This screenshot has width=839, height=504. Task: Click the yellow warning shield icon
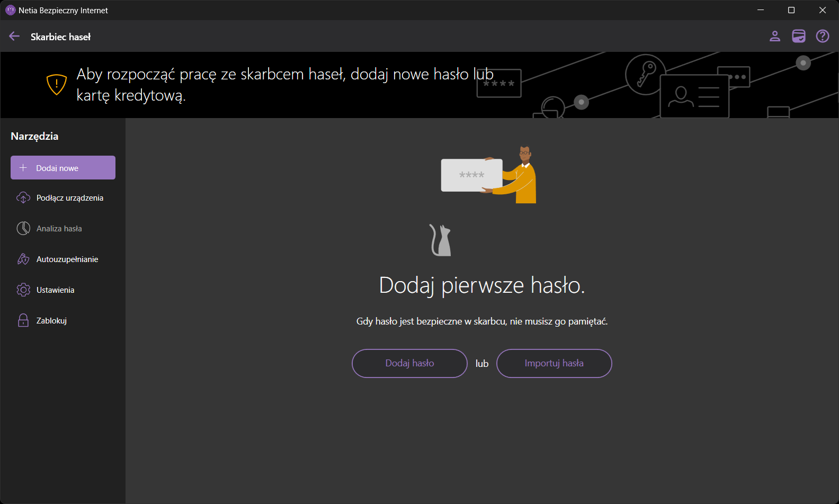pyautogui.click(x=57, y=84)
